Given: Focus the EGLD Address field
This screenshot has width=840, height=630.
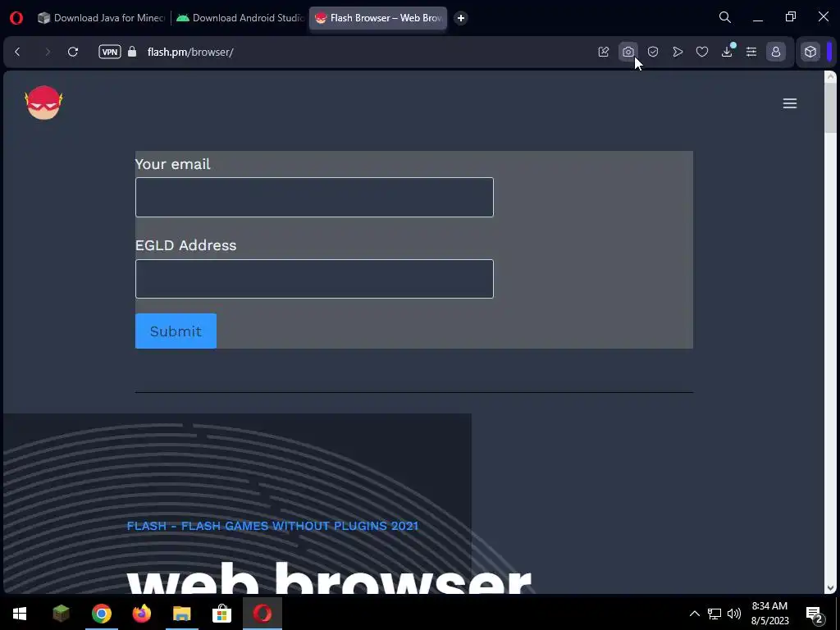Looking at the screenshot, I should point(314,279).
